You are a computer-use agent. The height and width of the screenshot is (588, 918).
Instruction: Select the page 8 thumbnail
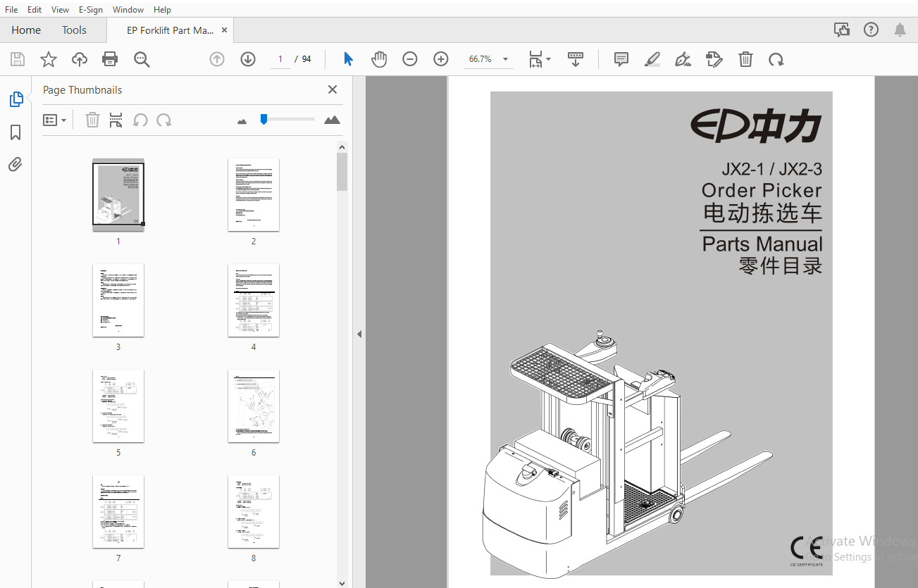coord(254,512)
